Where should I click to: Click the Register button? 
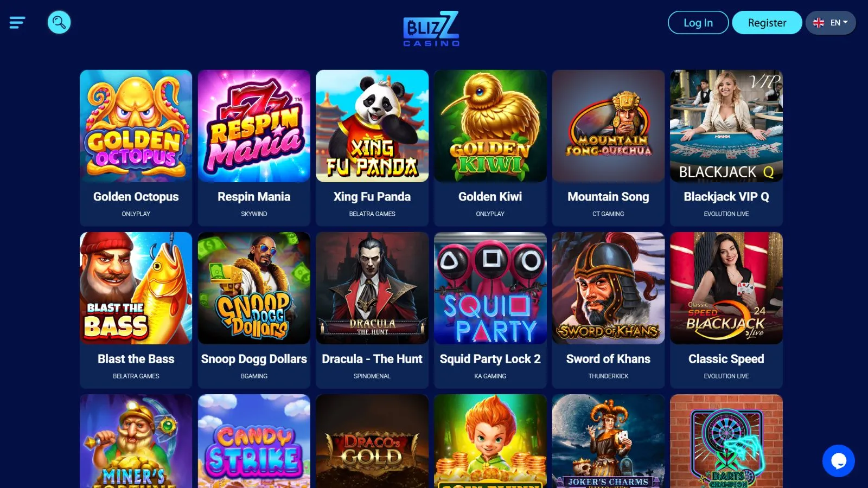pos(767,23)
